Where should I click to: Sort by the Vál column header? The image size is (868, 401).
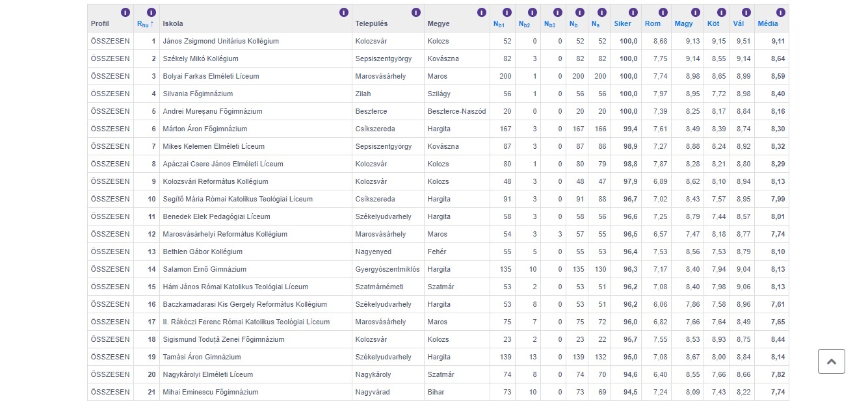coord(738,24)
